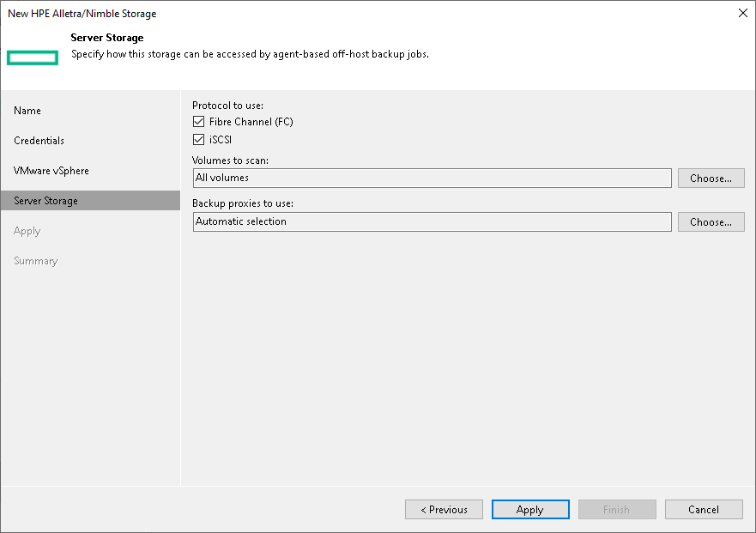
Task: Go to the Name wizard step
Action: (27, 111)
